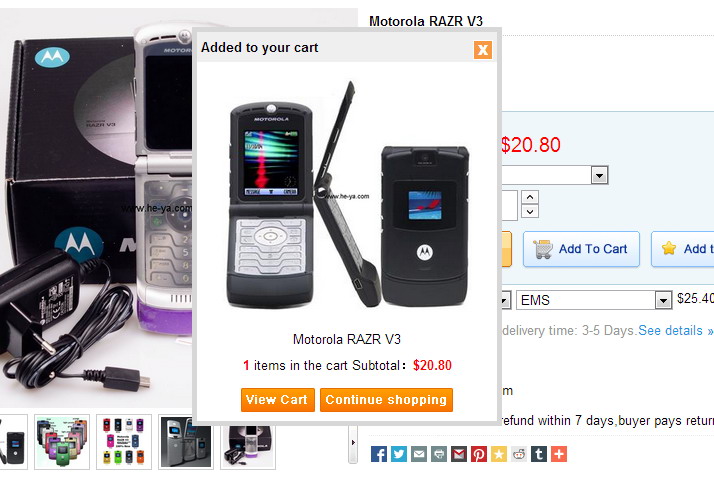The image size is (714, 498).
Task: Increase quantity with the up arrow
Action: [x=530, y=197]
